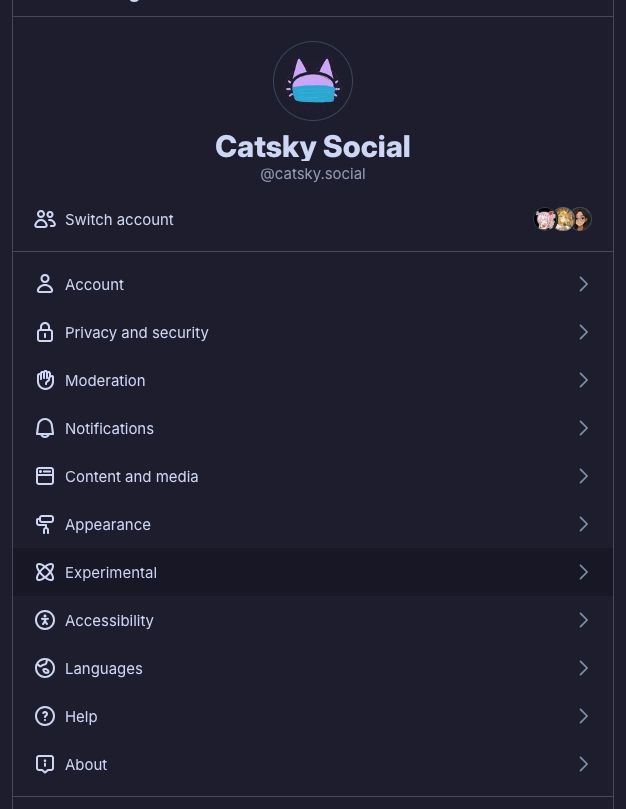Click the About info icon
This screenshot has height=809, width=626.
pyautogui.click(x=45, y=764)
